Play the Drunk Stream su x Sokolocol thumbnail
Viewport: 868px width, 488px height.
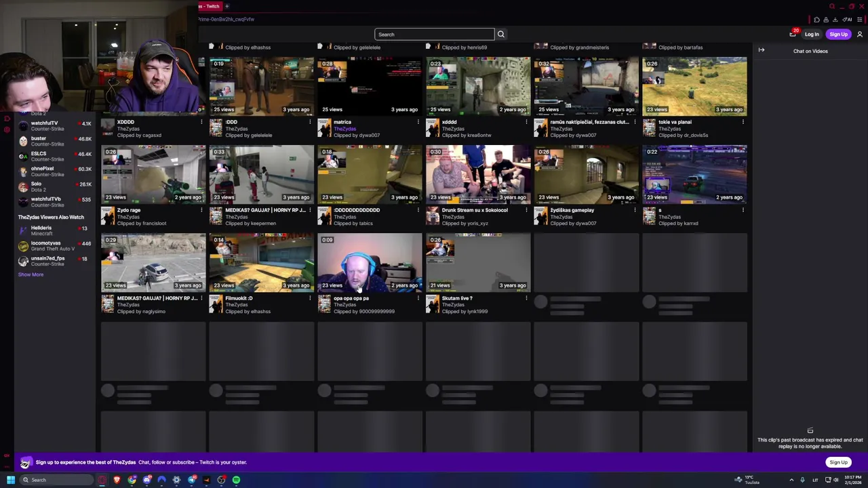tap(478, 174)
